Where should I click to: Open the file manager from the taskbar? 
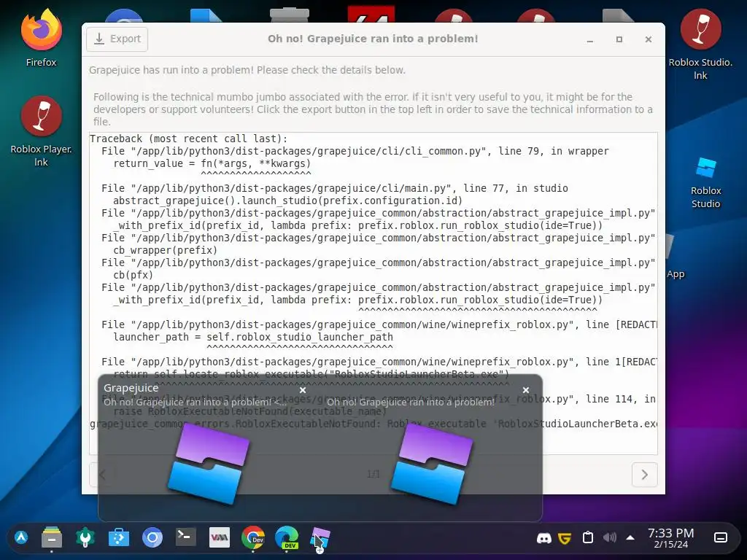pyautogui.click(x=52, y=537)
